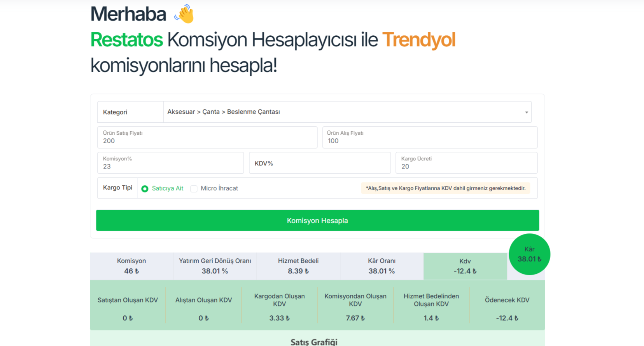The width and height of the screenshot is (644, 346).
Task: Click the green Restatos brand text
Action: pyautogui.click(x=126, y=40)
